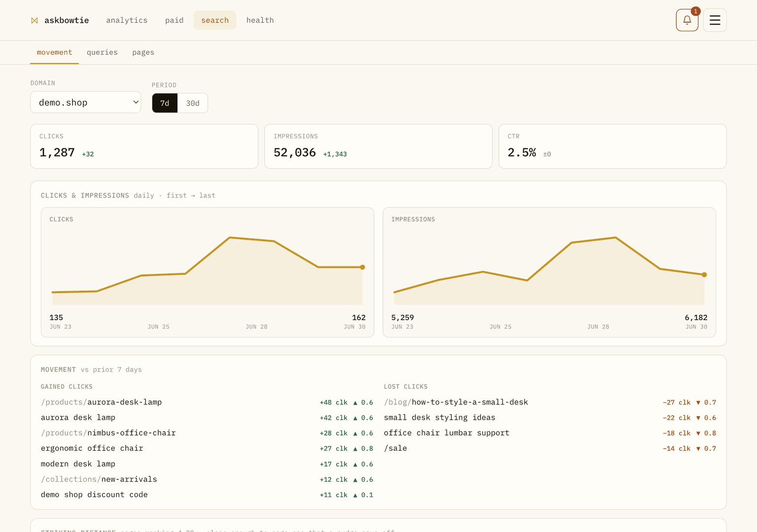Image resolution: width=757 pixels, height=532 pixels.
Task: Click the last point on Impressions chart
Action: [704, 275]
